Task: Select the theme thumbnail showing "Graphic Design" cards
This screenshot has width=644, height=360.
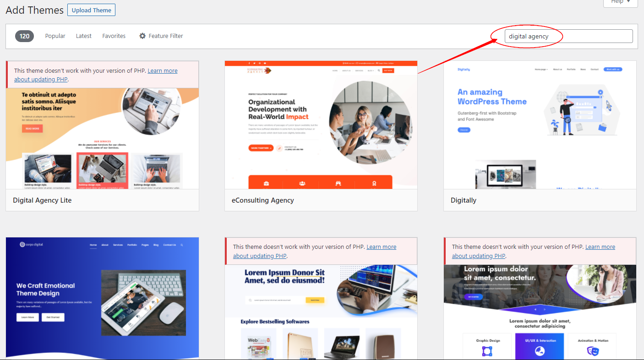Action: click(x=540, y=312)
